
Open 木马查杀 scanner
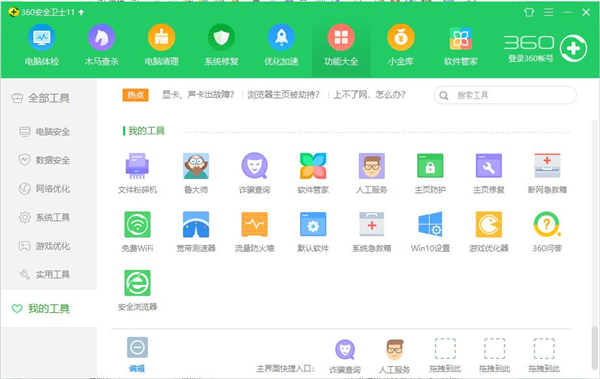[x=101, y=45]
